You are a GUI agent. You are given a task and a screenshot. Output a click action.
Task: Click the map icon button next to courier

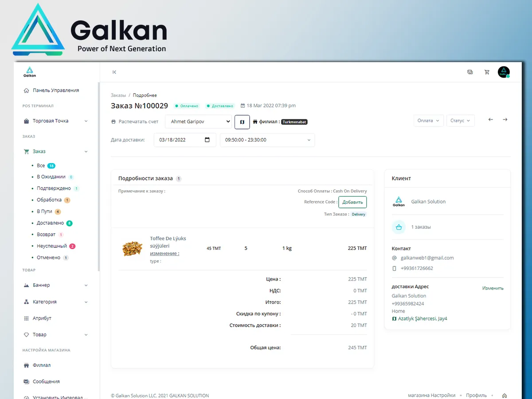click(242, 121)
